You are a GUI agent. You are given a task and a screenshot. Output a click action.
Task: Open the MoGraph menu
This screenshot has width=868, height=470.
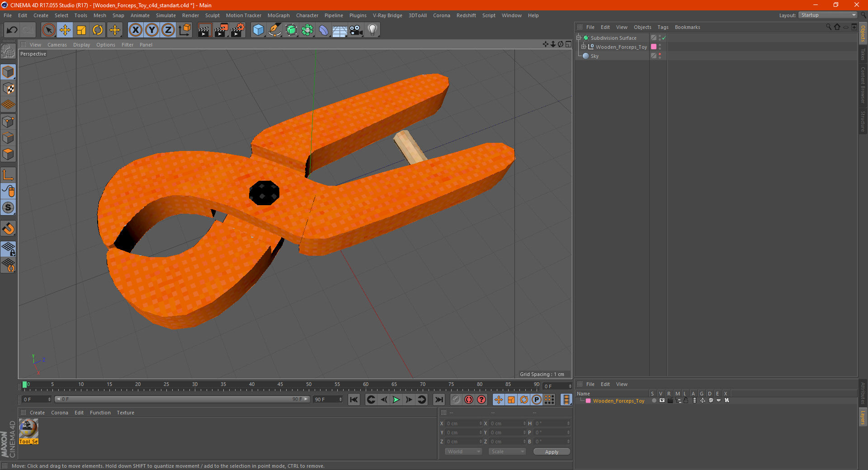[x=278, y=15]
